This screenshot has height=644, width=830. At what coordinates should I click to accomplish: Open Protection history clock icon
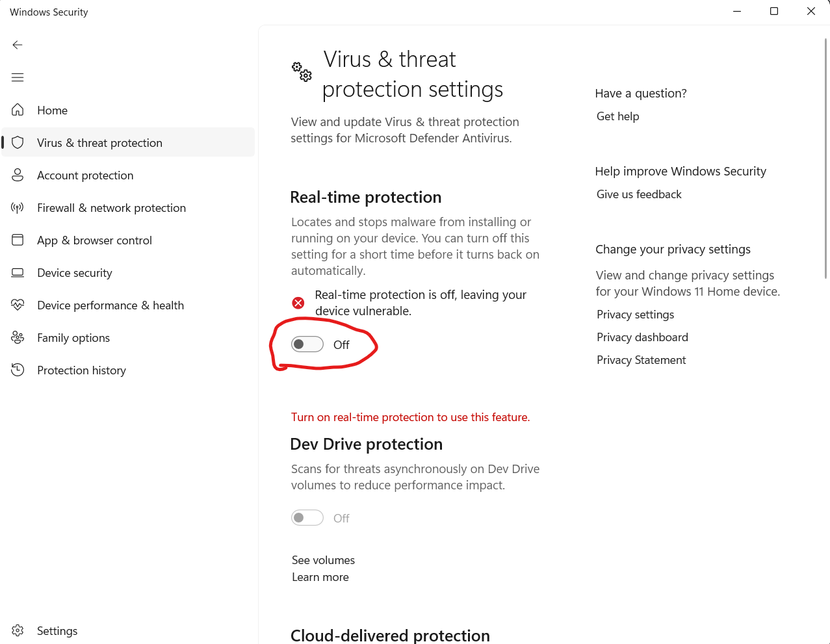[x=18, y=370]
